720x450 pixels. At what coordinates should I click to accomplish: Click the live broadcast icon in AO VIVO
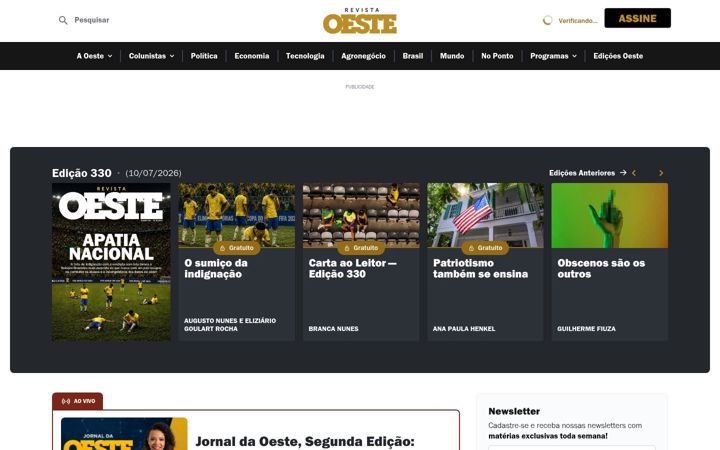coord(66,401)
